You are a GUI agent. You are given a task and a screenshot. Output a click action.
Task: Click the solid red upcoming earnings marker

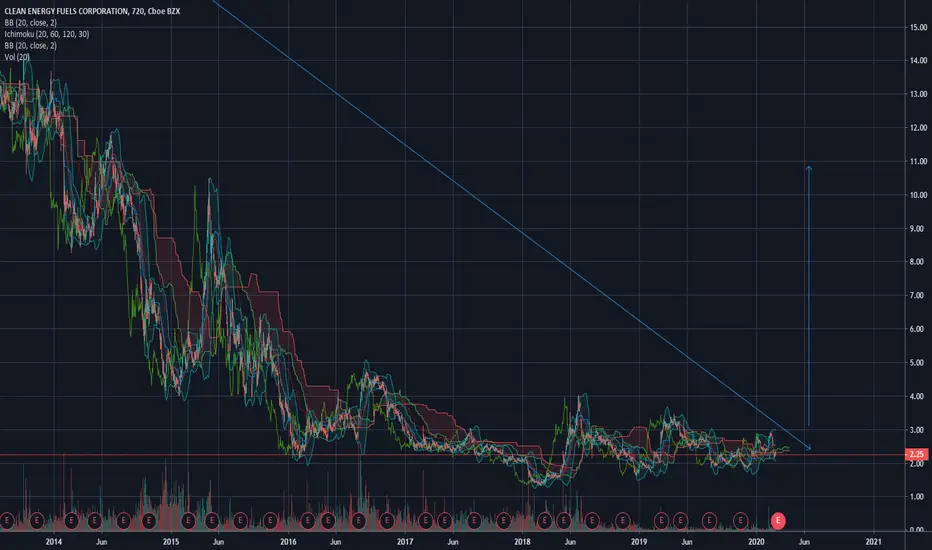click(777, 521)
